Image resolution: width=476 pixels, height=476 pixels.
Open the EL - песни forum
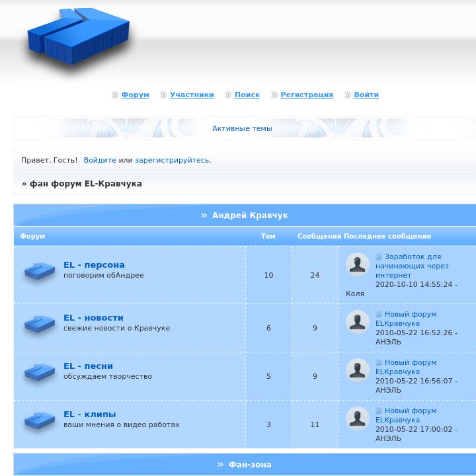click(x=89, y=366)
